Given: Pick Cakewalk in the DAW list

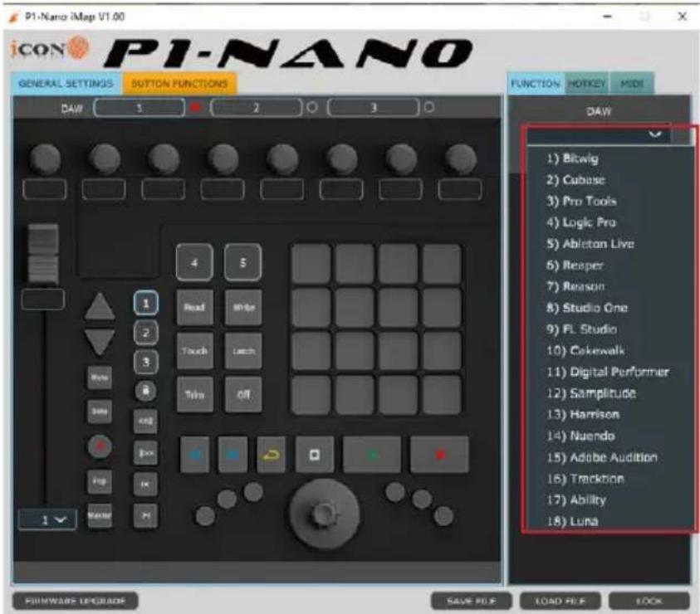Looking at the screenshot, I should (585, 350).
